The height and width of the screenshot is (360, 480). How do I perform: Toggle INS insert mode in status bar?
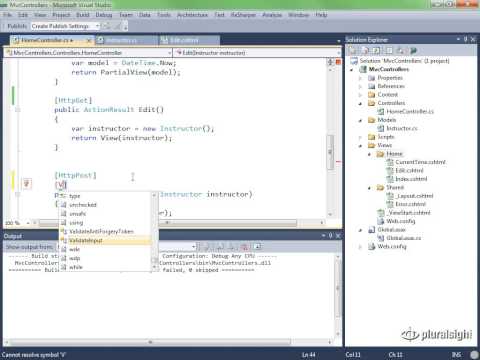point(456,355)
